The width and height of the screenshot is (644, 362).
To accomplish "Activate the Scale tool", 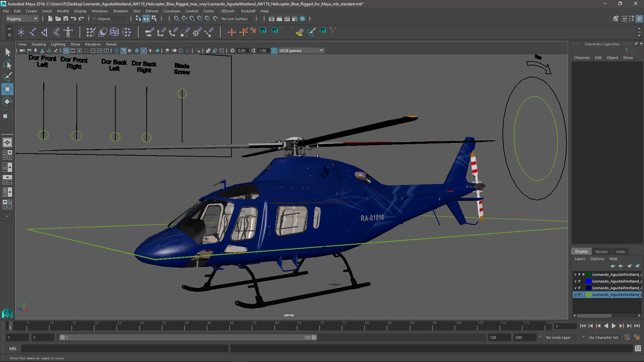I will (x=7, y=114).
